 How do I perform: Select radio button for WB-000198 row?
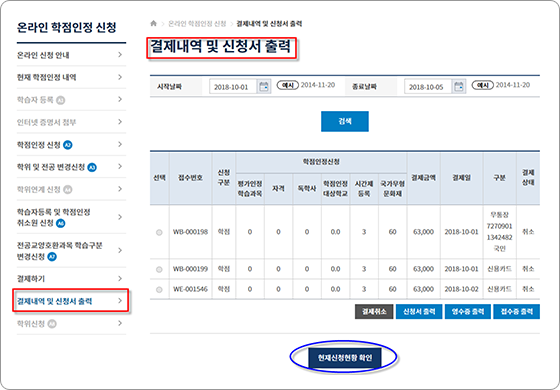pyautogui.click(x=159, y=232)
